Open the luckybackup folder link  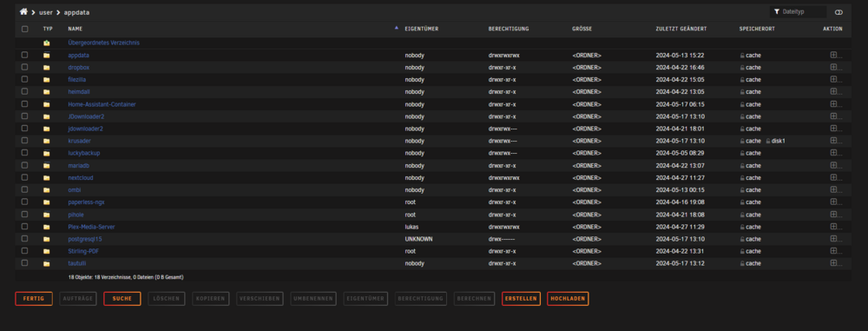click(x=84, y=153)
